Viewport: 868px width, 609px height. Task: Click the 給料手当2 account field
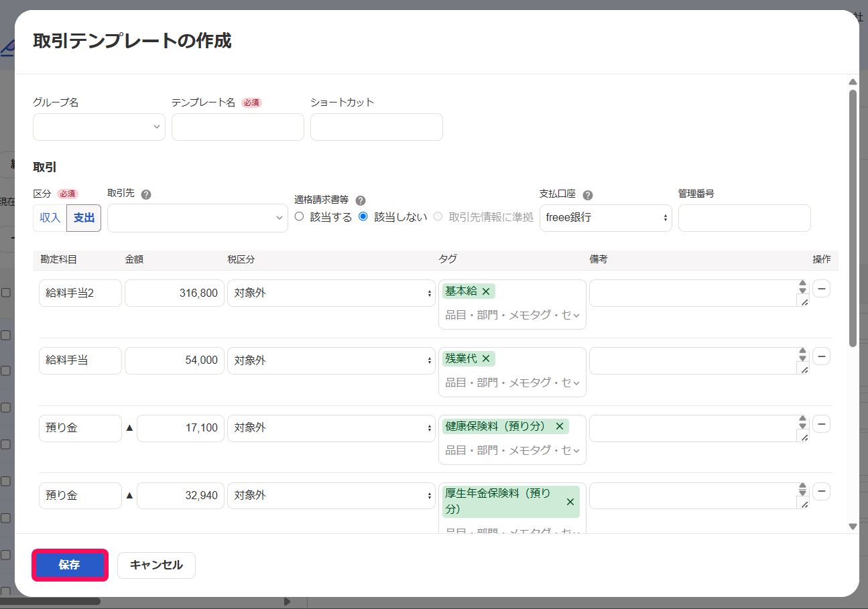click(80, 293)
